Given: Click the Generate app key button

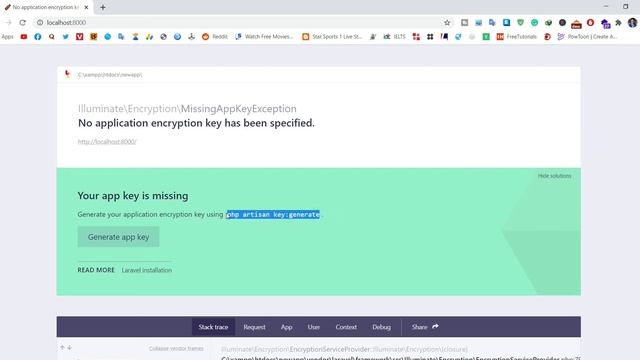Looking at the screenshot, I should point(118,237).
